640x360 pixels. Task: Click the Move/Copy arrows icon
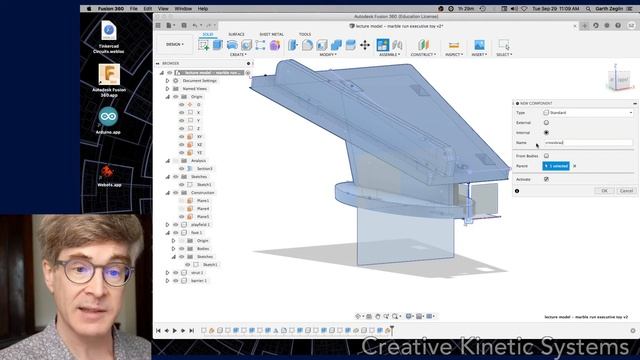365,45
